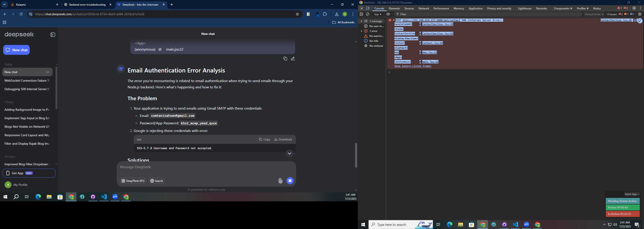The image size is (644, 229).
Task: Switch to the Backend error troubleshooting tab
Action: (x=87, y=4)
